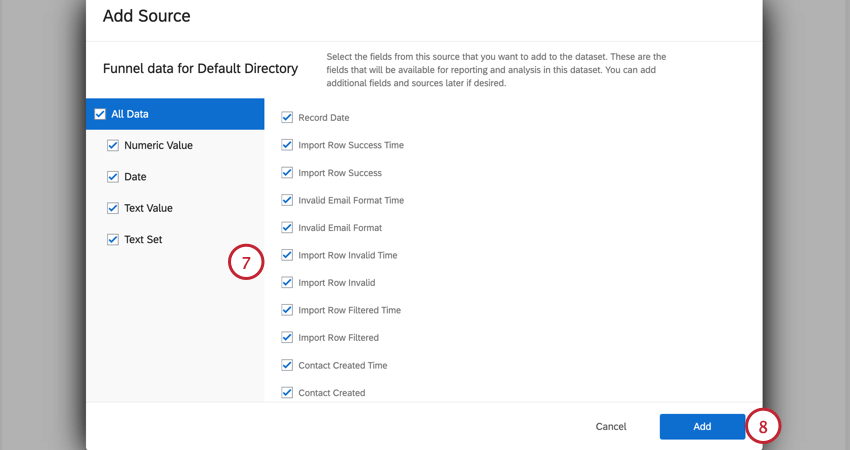Viewport: 850px width, 450px height.
Task: Toggle the Contact Created field checkbox
Action: [x=287, y=392]
